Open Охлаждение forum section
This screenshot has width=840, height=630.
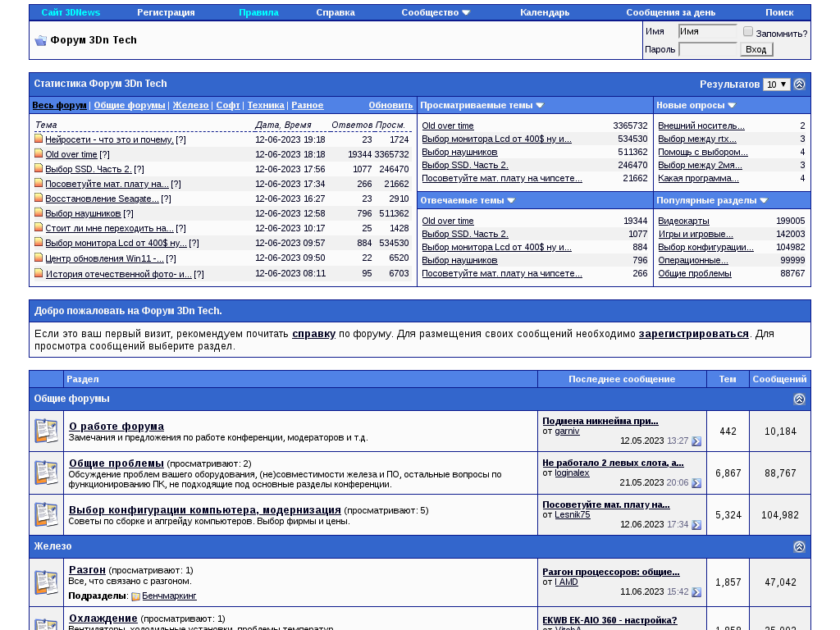[103, 619]
